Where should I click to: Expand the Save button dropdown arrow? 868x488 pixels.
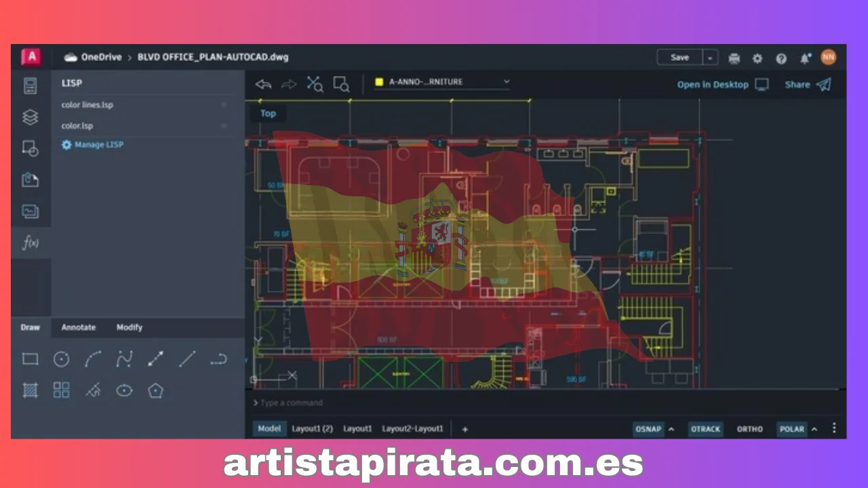coord(709,58)
